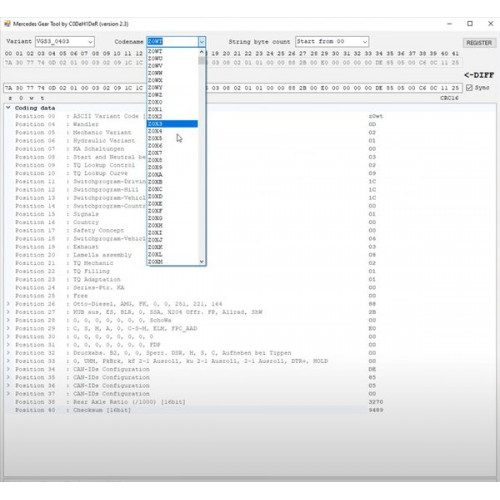Choose Z0WW from the dropdown list
The width and height of the screenshot is (500, 500).
172,73
